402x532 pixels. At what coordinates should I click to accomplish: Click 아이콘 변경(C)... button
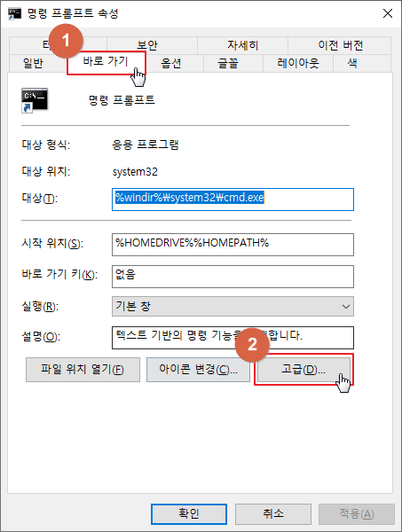coord(198,369)
